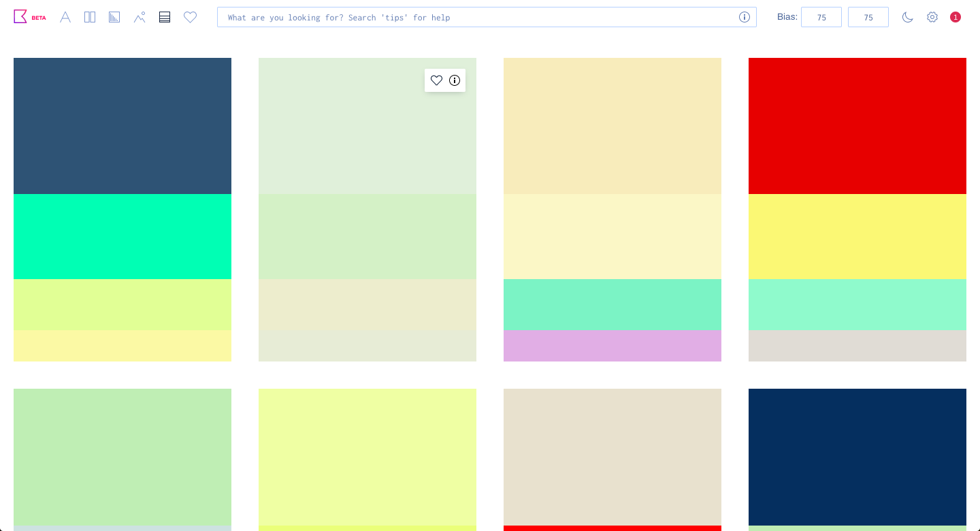Image resolution: width=980 pixels, height=531 pixels.
Task: Select the bright red color swatch
Action: click(x=857, y=125)
